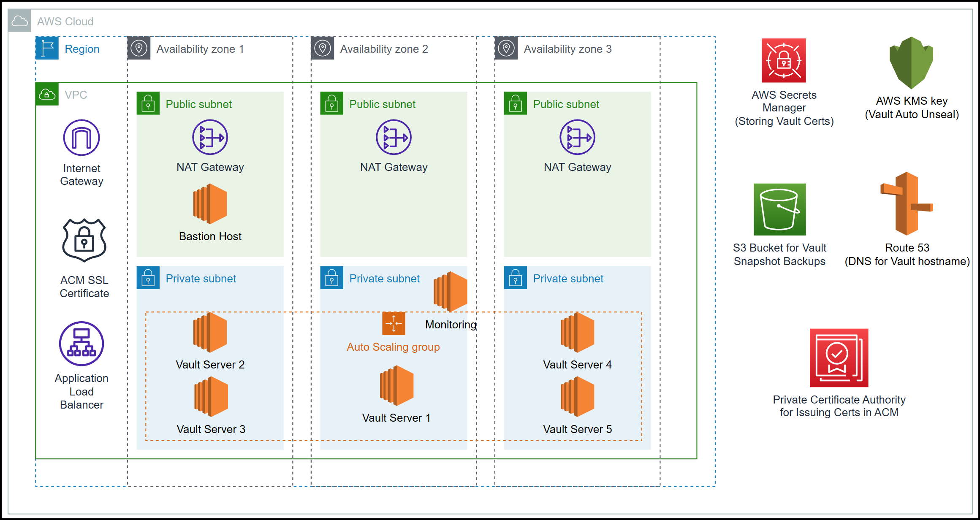Viewport: 980px width, 520px height.
Task: Click the Bastion Host icon in Availability zone 1
Action: (x=210, y=203)
